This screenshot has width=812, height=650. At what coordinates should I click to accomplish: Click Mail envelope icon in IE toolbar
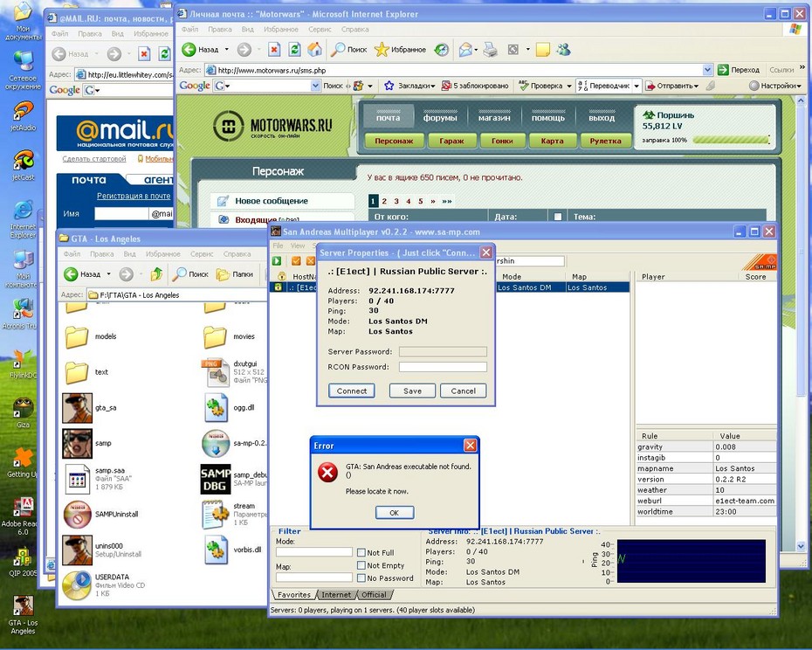click(465, 50)
